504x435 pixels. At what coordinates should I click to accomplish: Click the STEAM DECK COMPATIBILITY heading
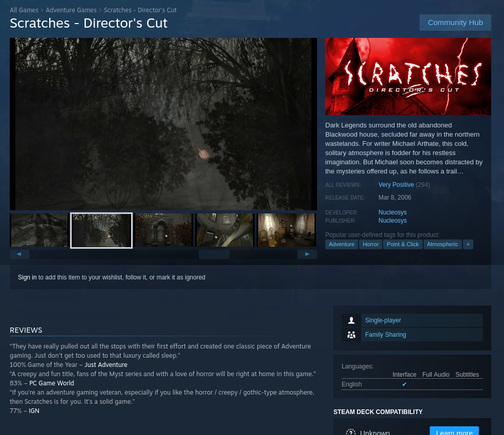pyautogui.click(x=378, y=412)
